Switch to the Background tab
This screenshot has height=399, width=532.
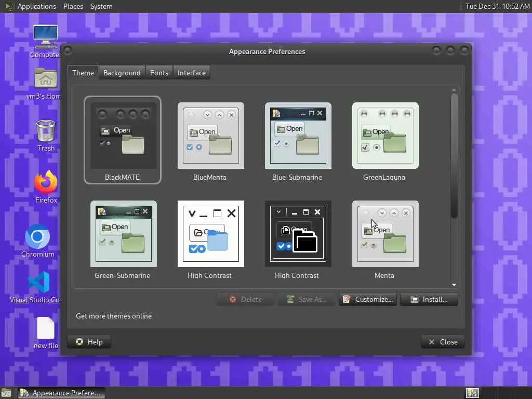click(122, 73)
